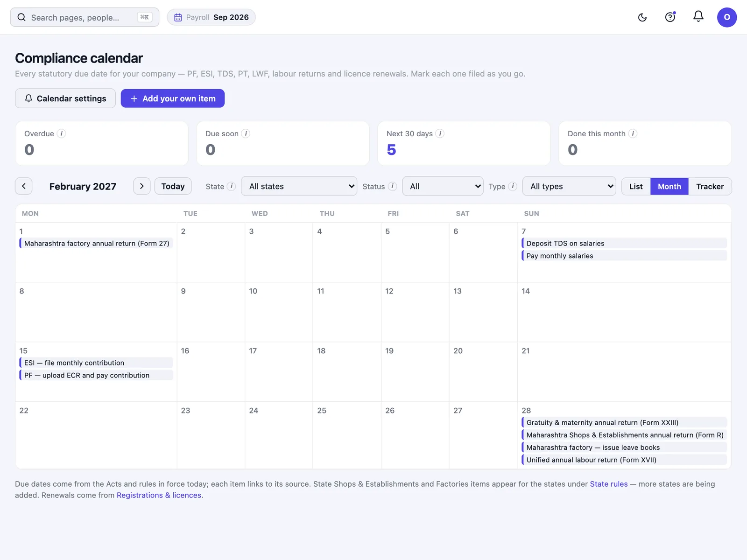Open the help question-mark icon
Image resolution: width=747 pixels, height=560 pixels.
(x=670, y=17)
